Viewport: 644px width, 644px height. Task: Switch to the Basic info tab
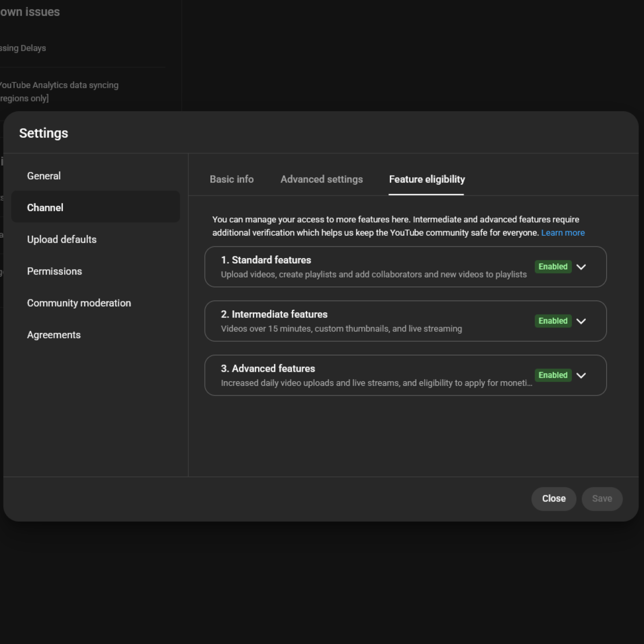click(x=231, y=179)
